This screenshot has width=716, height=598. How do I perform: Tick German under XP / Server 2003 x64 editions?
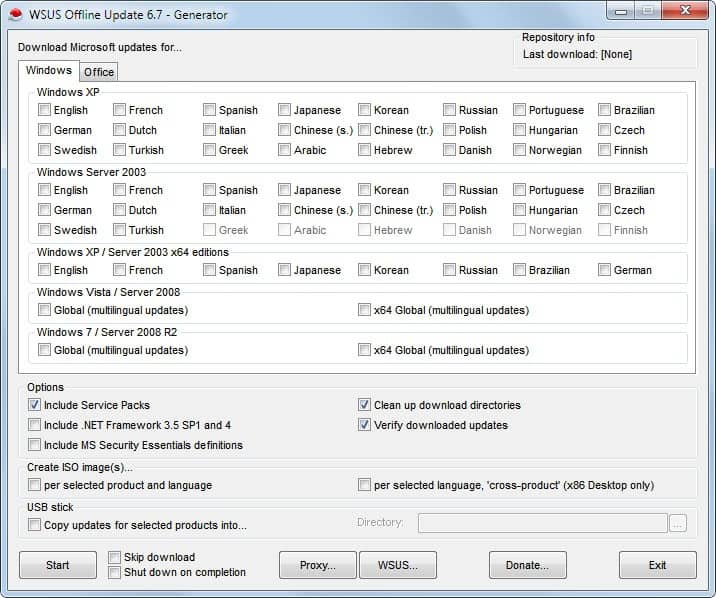coord(605,270)
